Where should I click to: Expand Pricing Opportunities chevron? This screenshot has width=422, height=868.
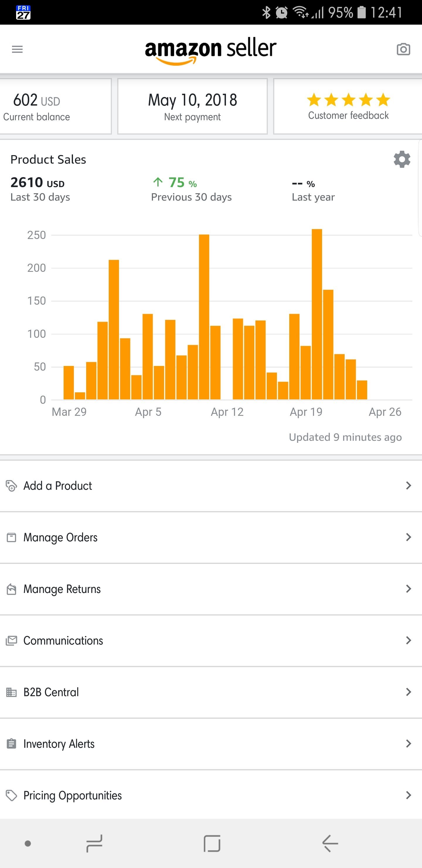[409, 795]
